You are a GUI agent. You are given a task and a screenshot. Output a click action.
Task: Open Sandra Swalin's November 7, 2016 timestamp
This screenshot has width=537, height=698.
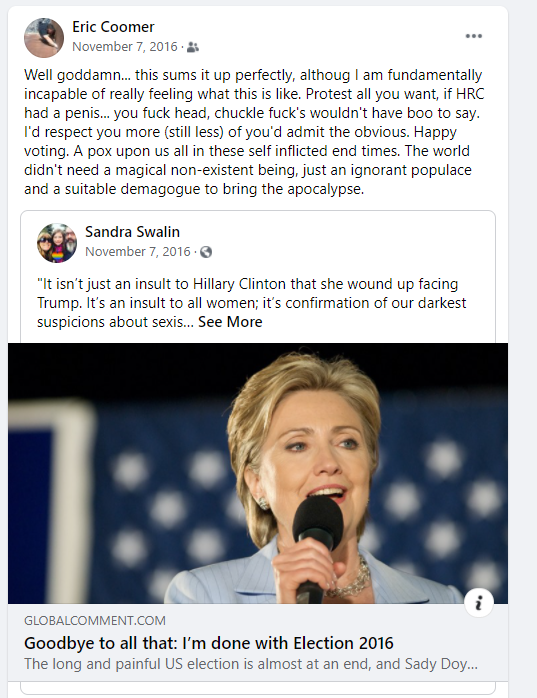(138, 252)
